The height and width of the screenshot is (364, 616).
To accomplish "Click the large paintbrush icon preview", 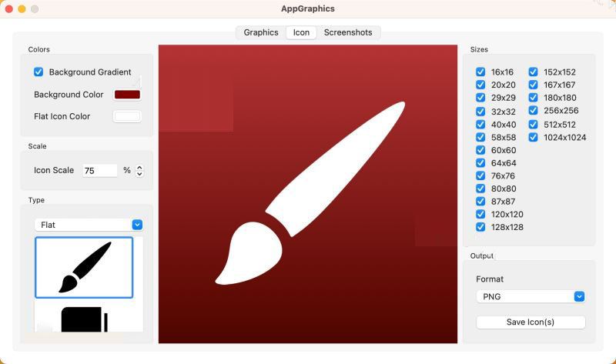I will 308,194.
